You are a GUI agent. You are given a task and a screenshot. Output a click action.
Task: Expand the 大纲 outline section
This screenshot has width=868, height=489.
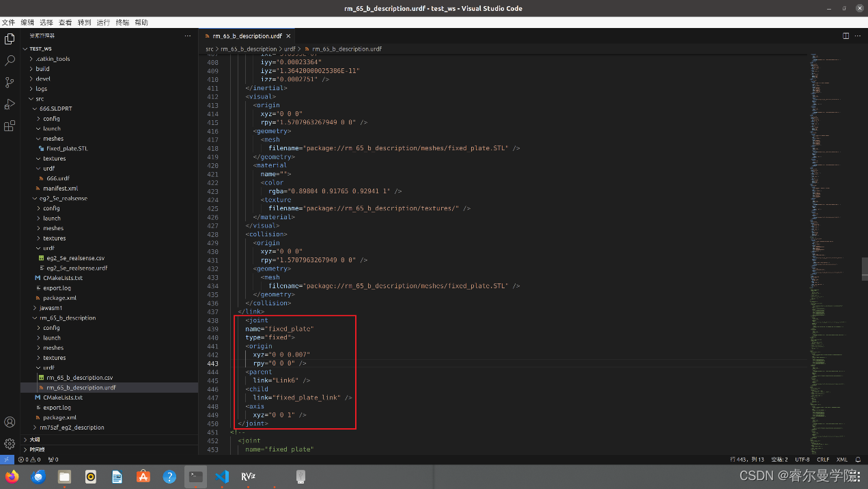pyautogui.click(x=109, y=440)
